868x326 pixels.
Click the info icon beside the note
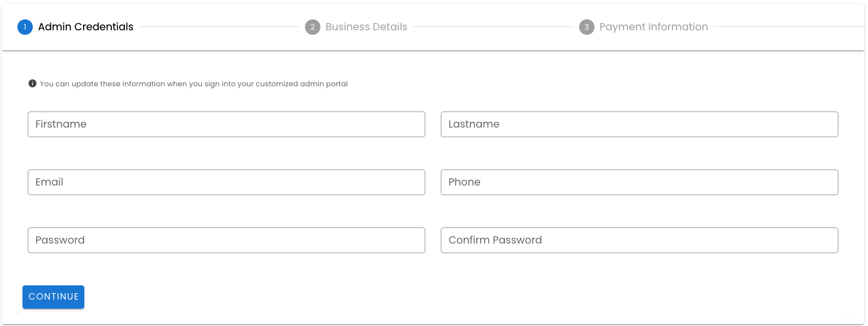pyautogui.click(x=32, y=84)
